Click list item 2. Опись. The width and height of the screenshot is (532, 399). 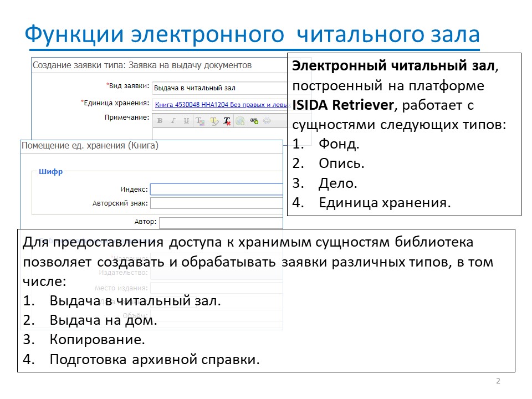[328, 163]
